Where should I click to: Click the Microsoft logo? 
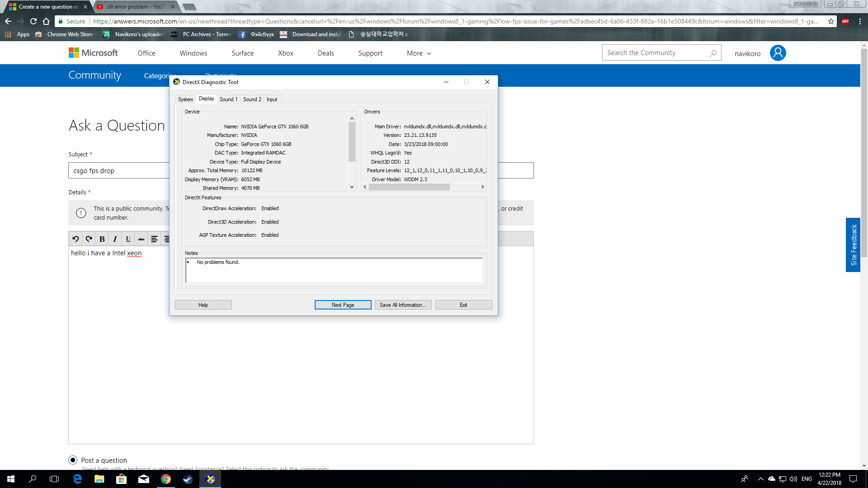(93, 53)
